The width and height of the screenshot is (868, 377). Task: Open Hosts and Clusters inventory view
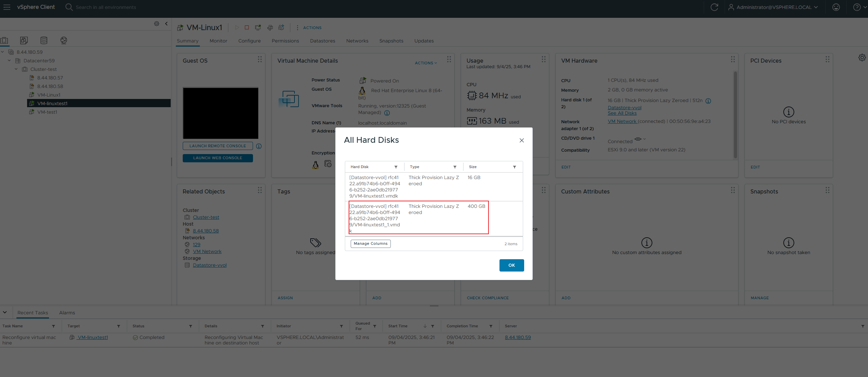coord(4,40)
